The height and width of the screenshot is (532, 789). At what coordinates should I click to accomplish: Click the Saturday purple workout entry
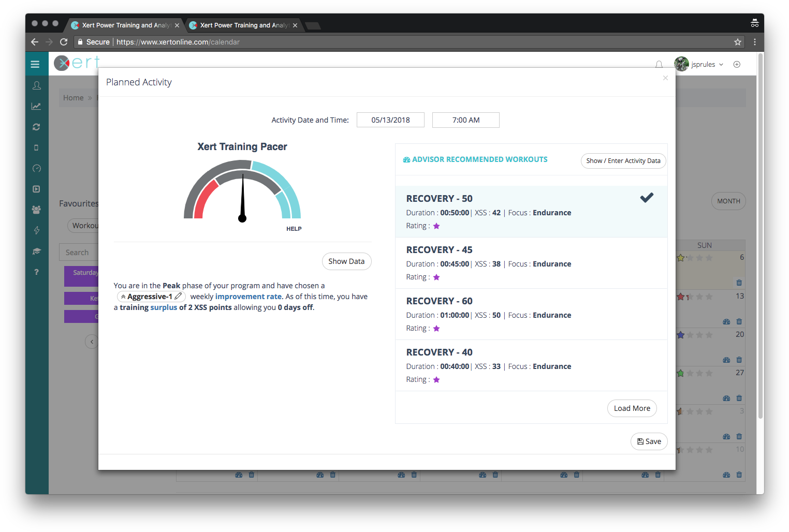[81, 276]
